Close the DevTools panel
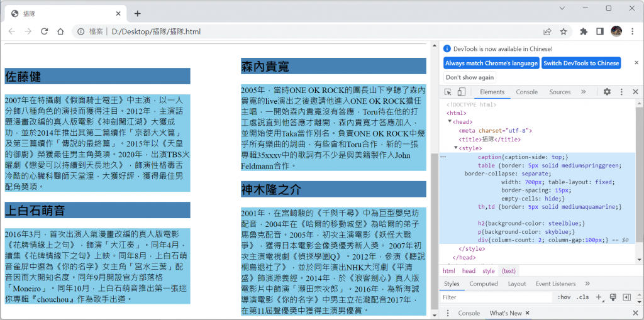 (x=635, y=92)
